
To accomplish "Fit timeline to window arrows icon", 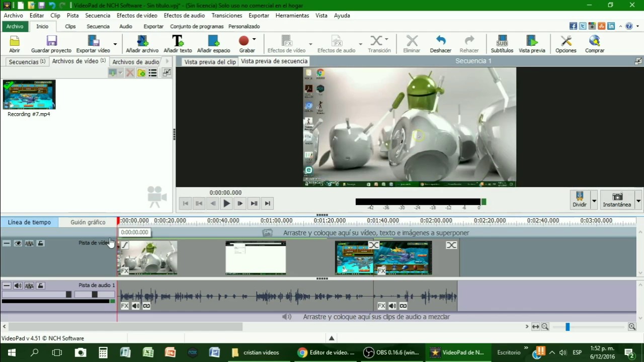I will [535, 327].
